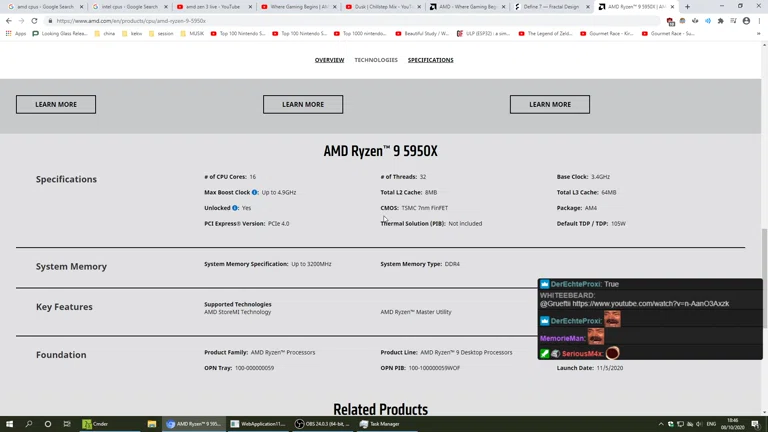This screenshot has width=768, height=432.
Task: Click the 'Up to 3200MHz' memory spec value
Action: click(x=312, y=264)
